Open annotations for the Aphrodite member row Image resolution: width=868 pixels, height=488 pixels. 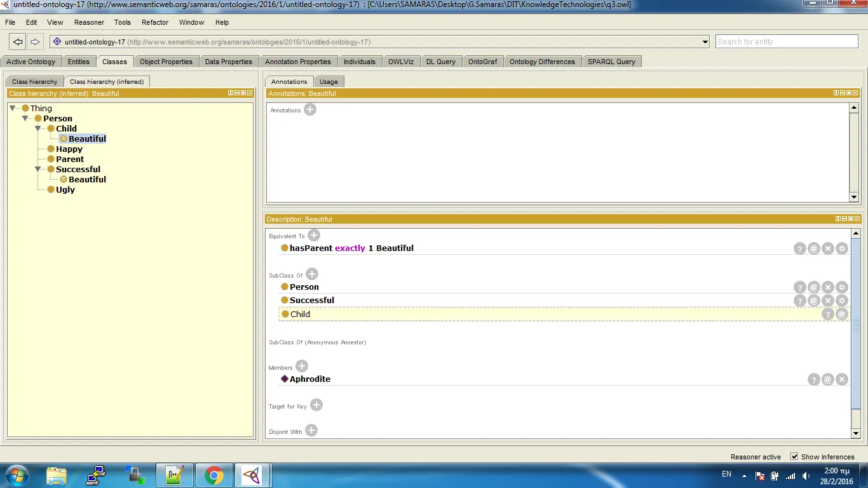[828, 379]
